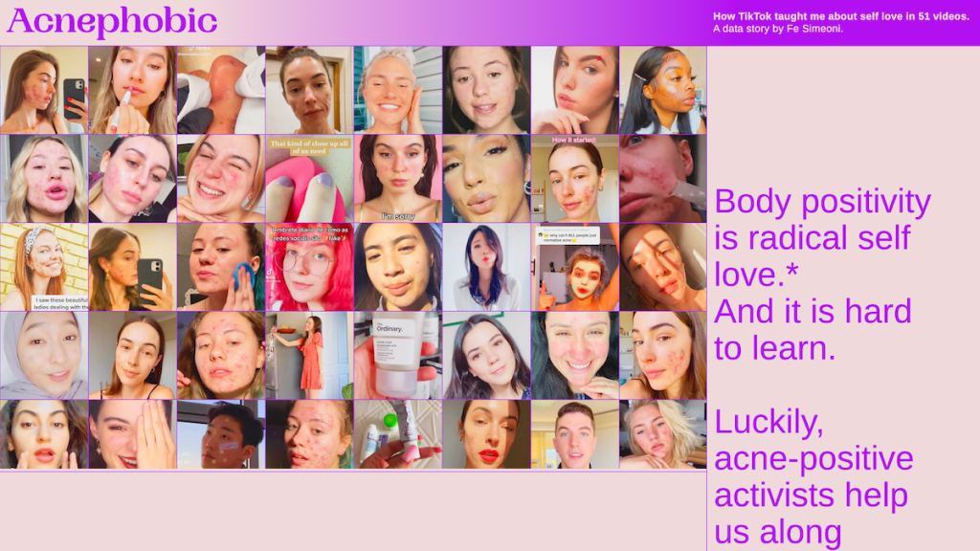Select the bright red lipstick thumbnail
The image size is (980, 551).
(486, 434)
